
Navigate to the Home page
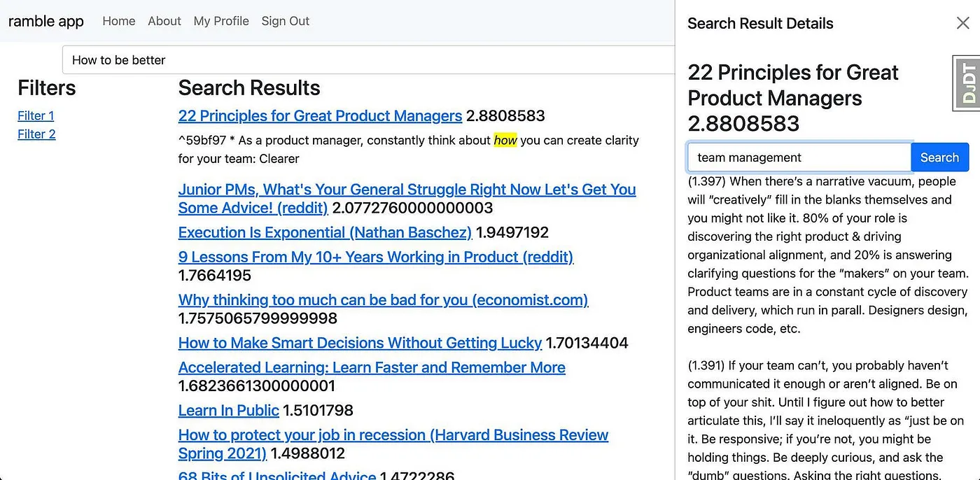(x=118, y=21)
